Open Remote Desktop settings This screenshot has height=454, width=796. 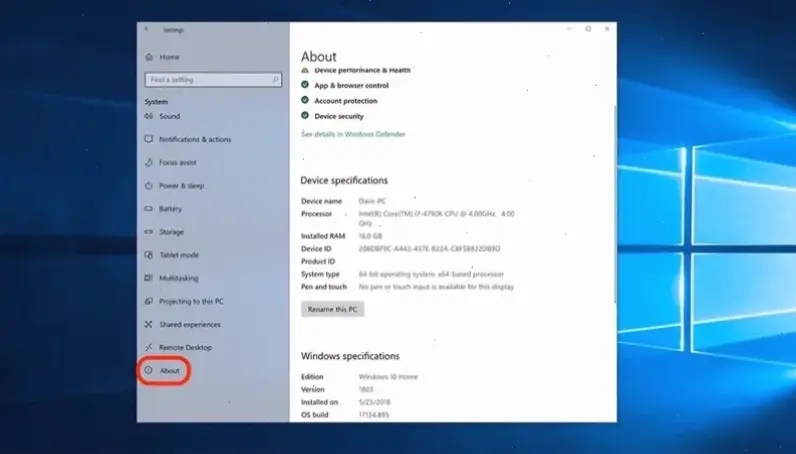(x=185, y=347)
